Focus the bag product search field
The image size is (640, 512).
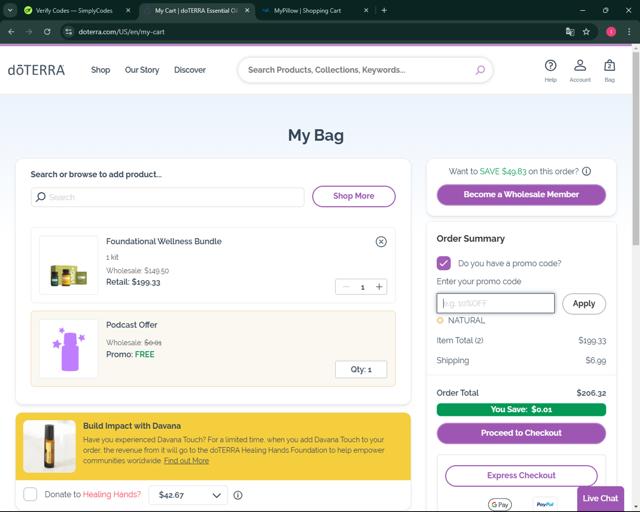(x=168, y=197)
